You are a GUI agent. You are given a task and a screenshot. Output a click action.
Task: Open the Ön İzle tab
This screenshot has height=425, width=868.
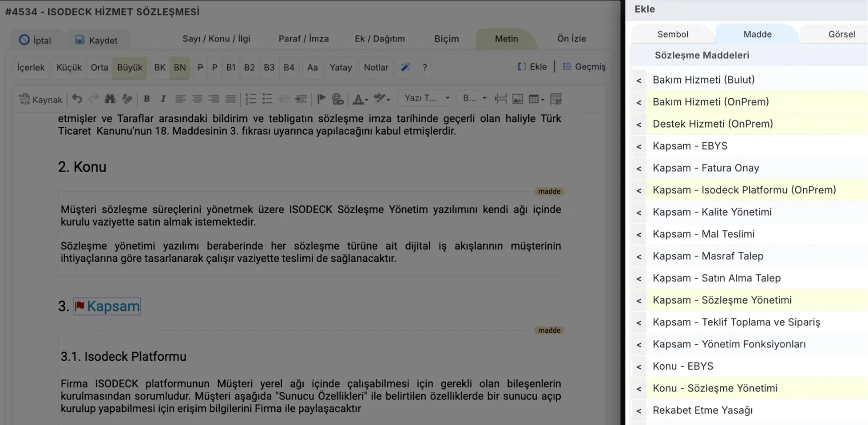point(571,38)
